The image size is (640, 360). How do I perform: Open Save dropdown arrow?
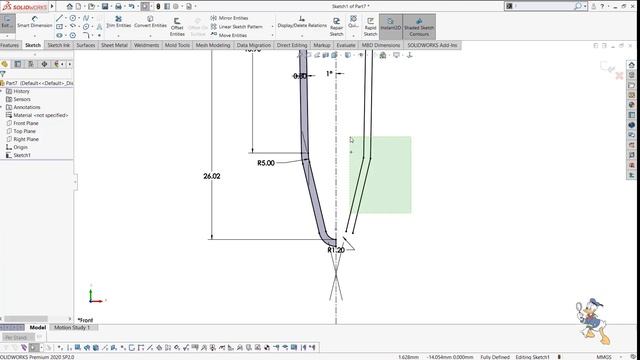pyautogui.click(x=111, y=6)
